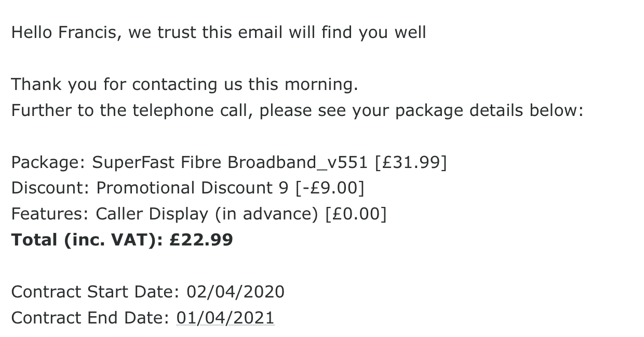Click the -£9.00 discount amount
The height and width of the screenshot is (337, 644).
click(x=330, y=188)
